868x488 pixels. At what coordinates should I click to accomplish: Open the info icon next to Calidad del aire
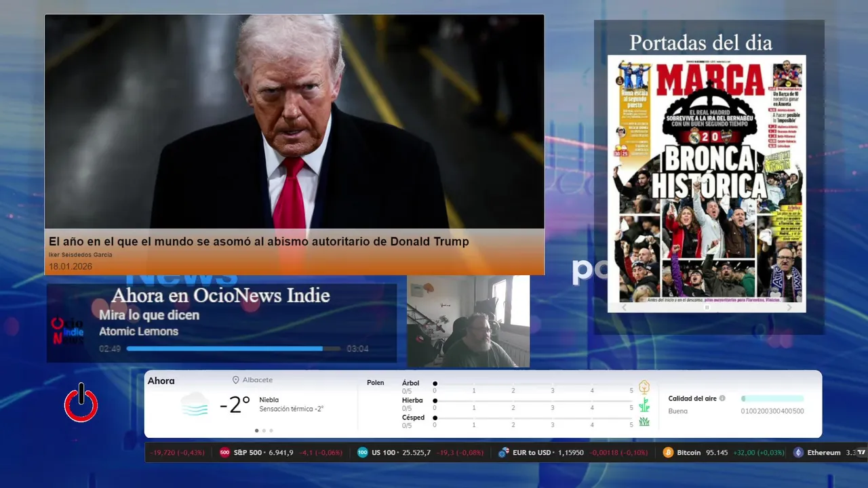point(722,399)
